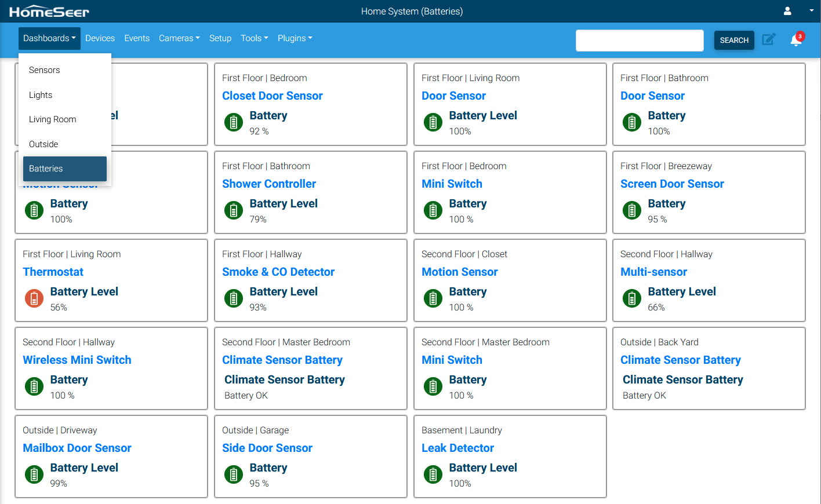Viewport: 821px width, 504px height.
Task: Select Lights from the Dashboards menu
Action: (x=41, y=95)
